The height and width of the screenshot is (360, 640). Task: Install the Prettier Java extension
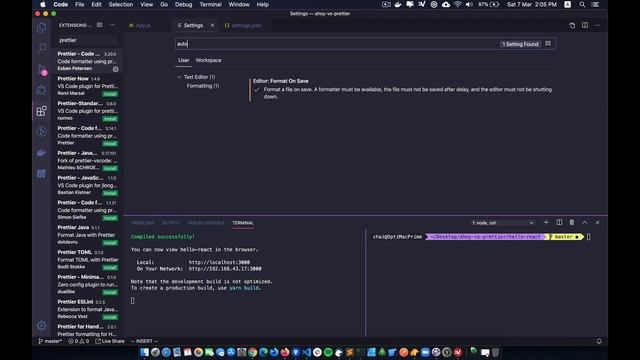pos(110,243)
